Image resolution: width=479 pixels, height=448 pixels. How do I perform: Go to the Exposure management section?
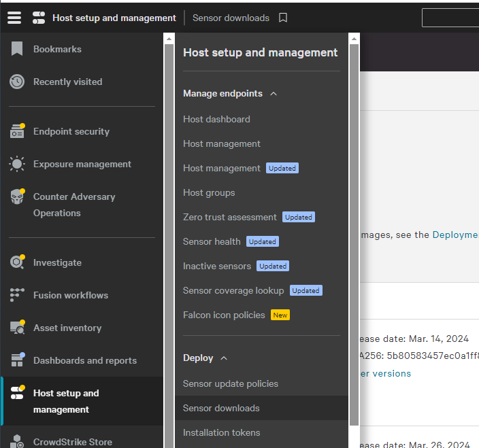point(82,164)
